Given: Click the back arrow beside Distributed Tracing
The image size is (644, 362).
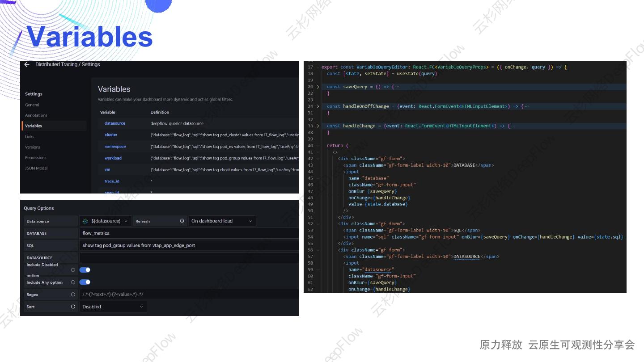Looking at the screenshot, I should (27, 64).
